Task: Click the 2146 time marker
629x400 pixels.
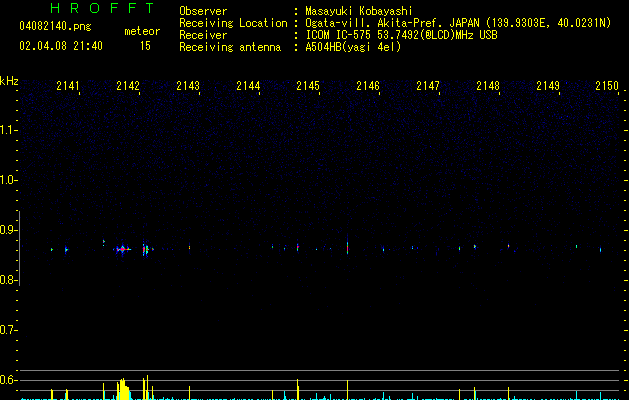Action: point(368,85)
